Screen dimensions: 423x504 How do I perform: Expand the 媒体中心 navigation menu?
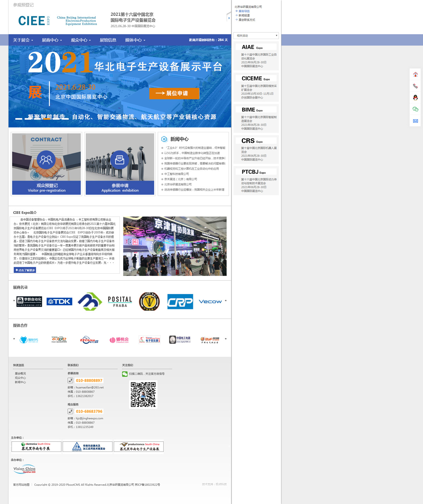(x=135, y=40)
